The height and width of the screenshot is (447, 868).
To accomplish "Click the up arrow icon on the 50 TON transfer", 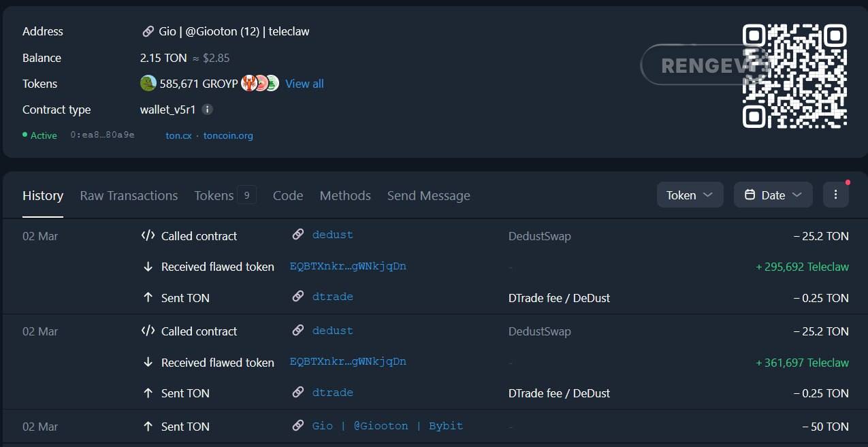I will click(148, 427).
